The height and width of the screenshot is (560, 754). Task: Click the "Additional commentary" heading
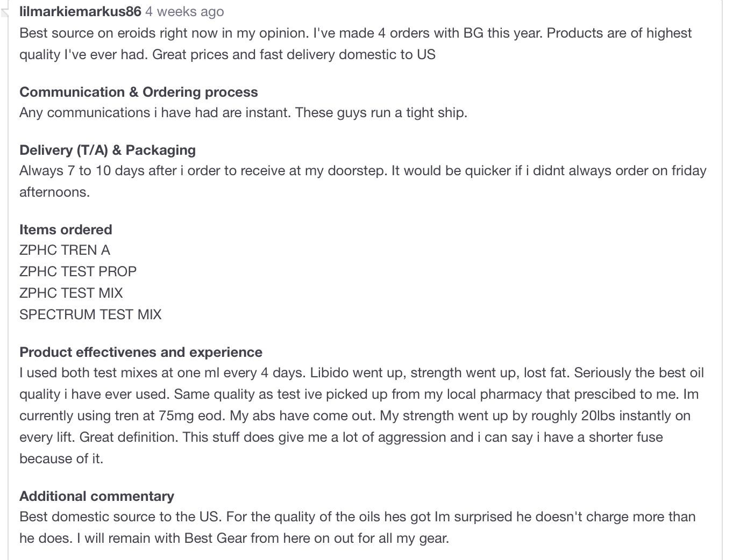point(97,496)
